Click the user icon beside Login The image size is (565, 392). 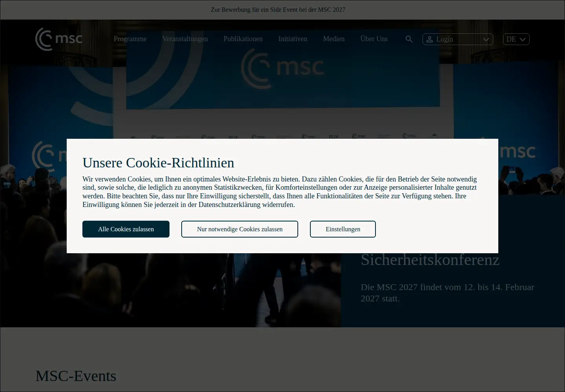coord(430,39)
